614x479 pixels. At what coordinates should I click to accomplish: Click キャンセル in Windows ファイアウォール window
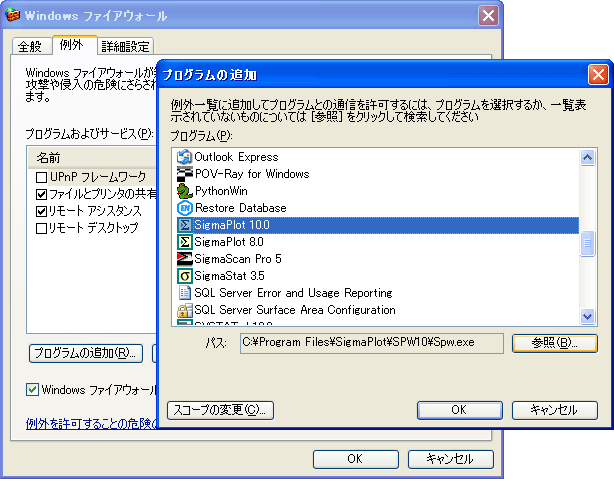pos(451,459)
